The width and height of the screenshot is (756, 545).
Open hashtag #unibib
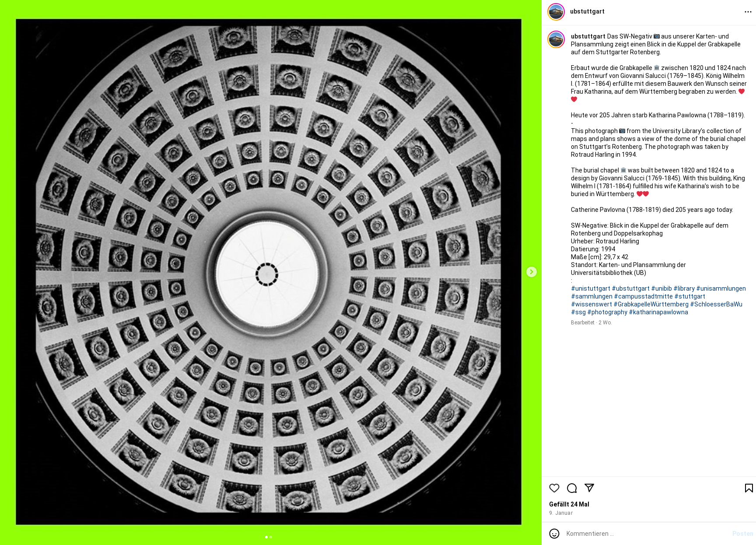661,288
